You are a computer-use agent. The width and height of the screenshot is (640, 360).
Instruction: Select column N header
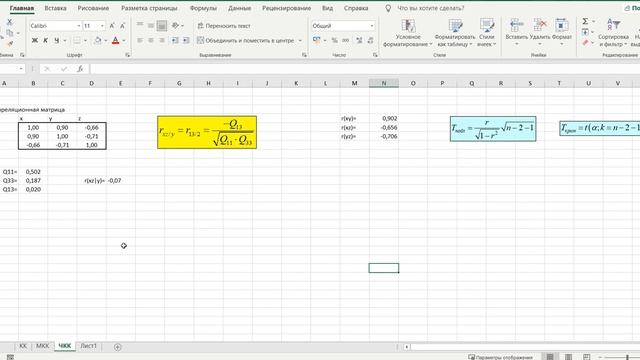[x=384, y=83]
